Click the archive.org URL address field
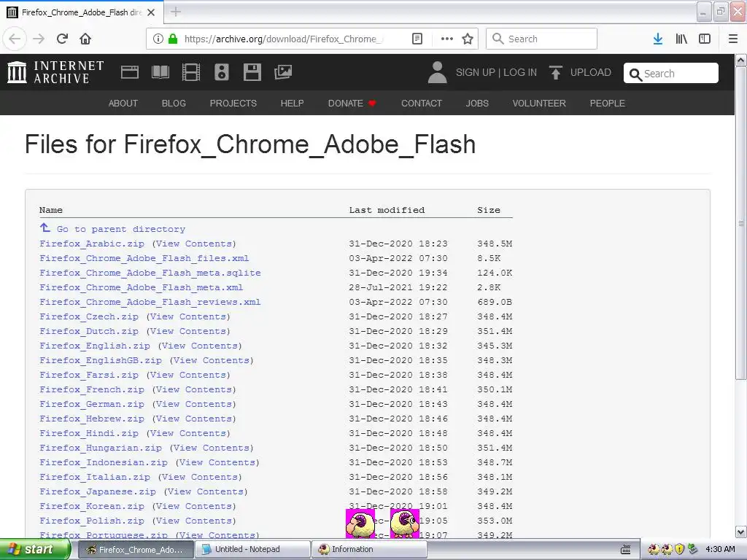 click(x=284, y=39)
